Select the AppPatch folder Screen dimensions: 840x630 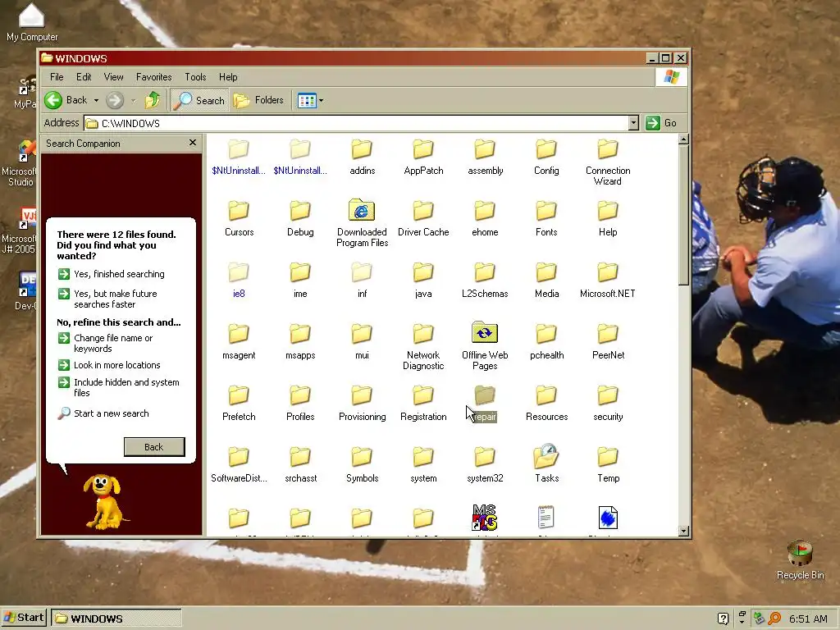[x=423, y=157]
